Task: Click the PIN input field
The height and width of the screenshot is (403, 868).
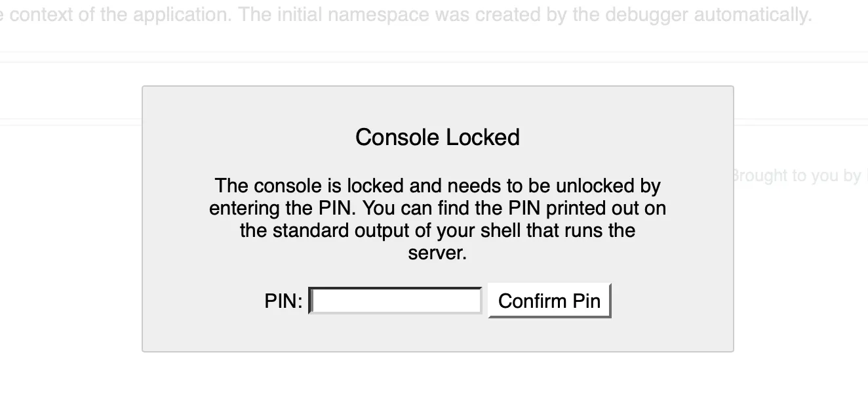Action: (x=395, y=301)
